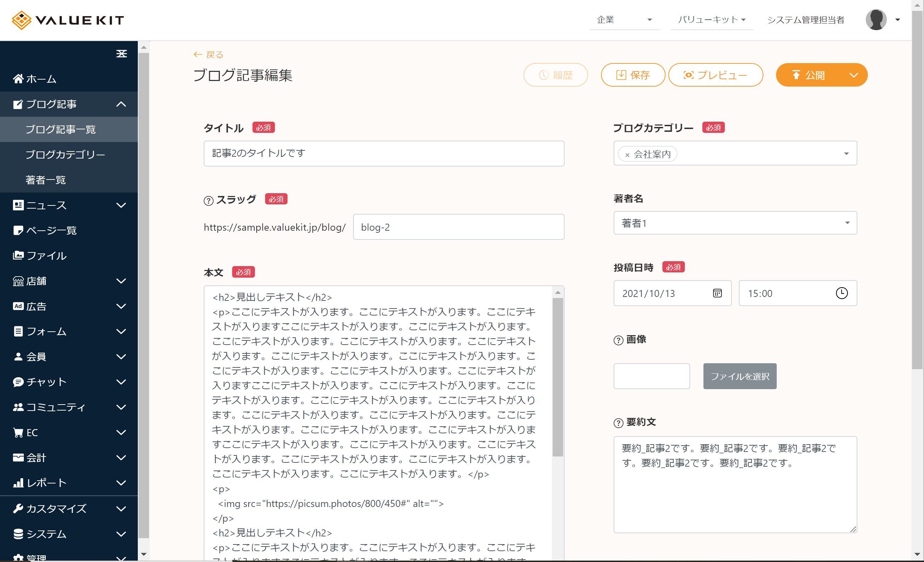This screenshot has width=924, height=562.
Task: Open the calendar icon for 投稿日時
Action: click(717, 293)
